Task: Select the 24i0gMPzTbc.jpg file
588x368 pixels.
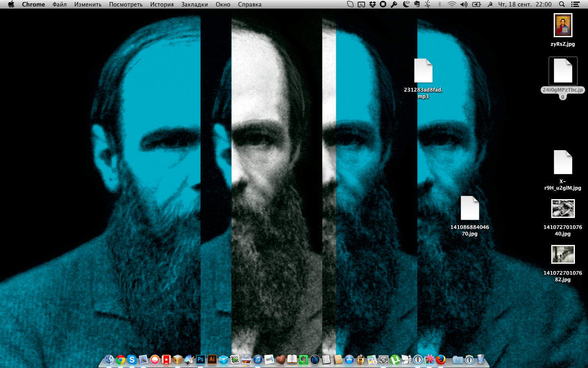Action: 563,71
